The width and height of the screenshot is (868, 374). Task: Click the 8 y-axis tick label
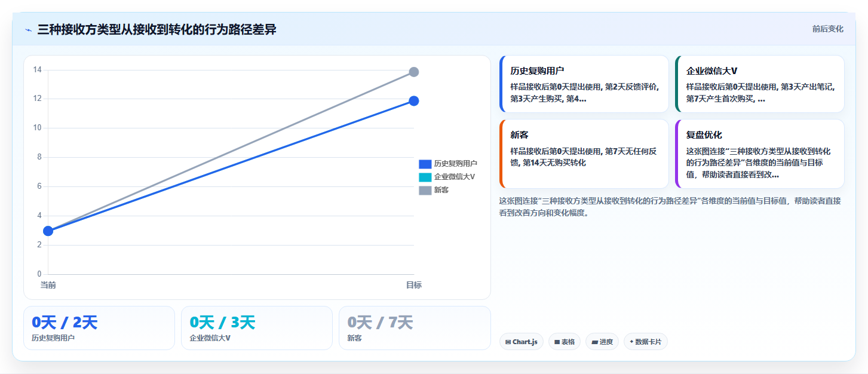(x=39, y=157)
